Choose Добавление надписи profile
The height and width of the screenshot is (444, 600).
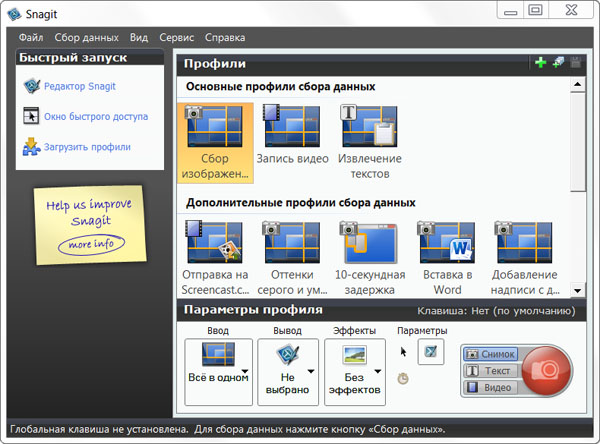[525, 258]
